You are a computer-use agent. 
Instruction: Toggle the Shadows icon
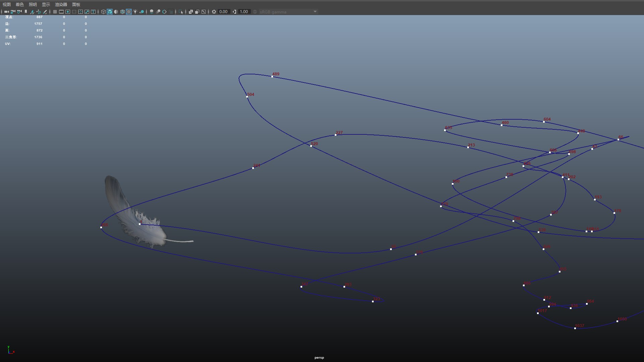click(x=142, y=12)
